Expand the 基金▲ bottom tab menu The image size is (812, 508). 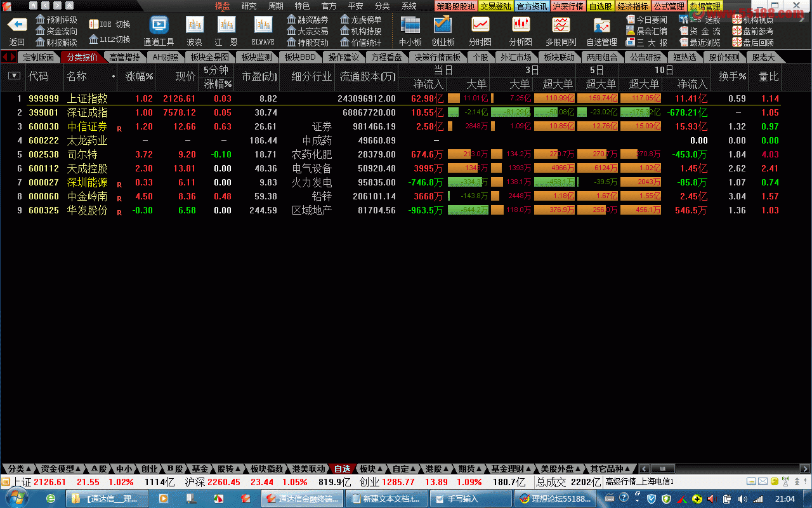[200, 469]
